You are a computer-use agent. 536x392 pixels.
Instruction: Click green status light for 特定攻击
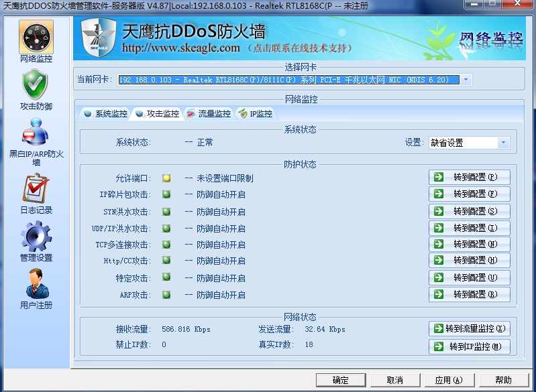[166, 277]
